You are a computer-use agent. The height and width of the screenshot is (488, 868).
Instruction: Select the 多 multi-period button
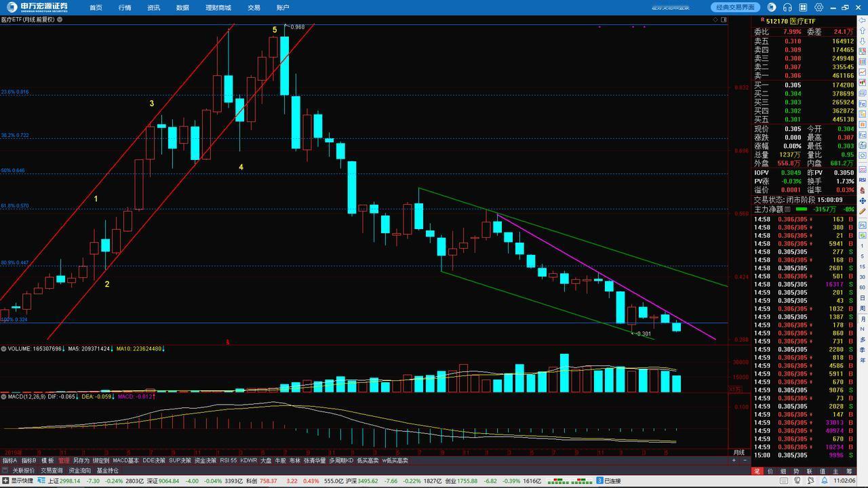(863, 340)
